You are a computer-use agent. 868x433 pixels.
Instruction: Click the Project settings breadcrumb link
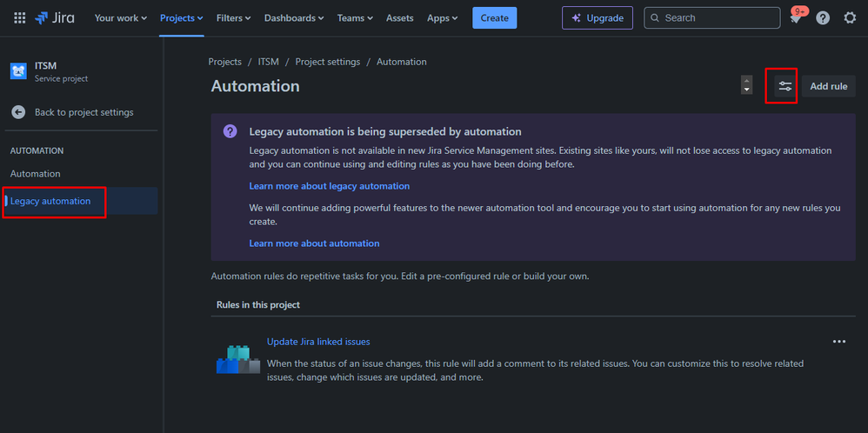[328, 62]
